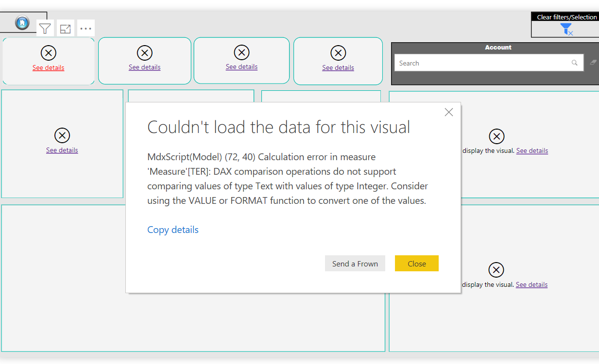Click the blue home button icon
The height and width of the screenshot is (364, 599).
point(22,22)
